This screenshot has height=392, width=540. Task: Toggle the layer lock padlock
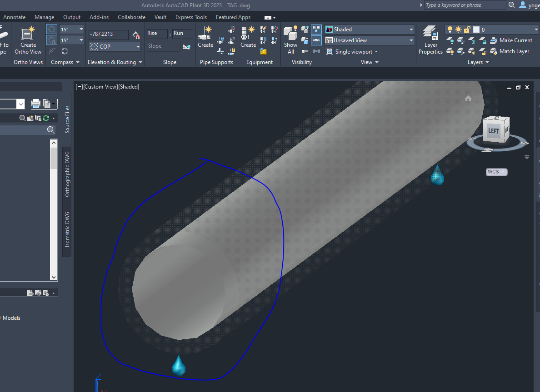pos(466,29)
